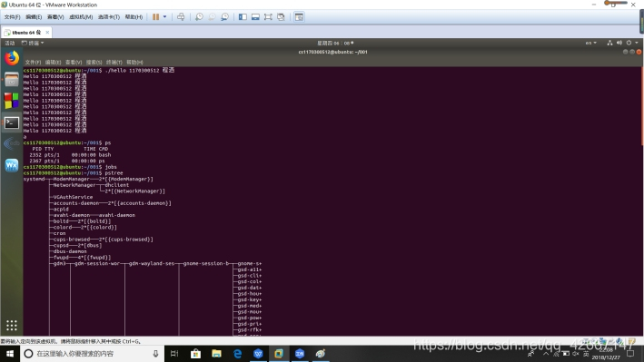
Task: Open the Windows Start menu
Action: point(9,354)
